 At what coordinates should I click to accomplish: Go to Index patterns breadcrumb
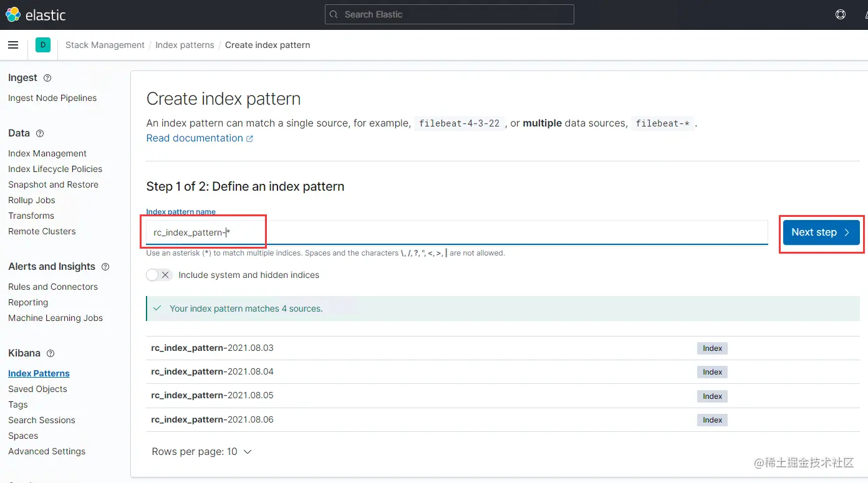(x=185, y=45)
